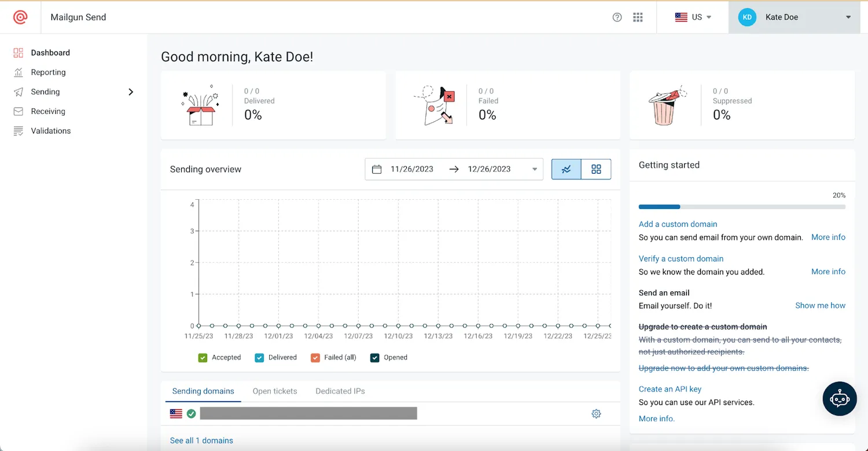Click the Dashboard sidebar icon
This screenshot has width=868, height=451.
coord(19,53)
